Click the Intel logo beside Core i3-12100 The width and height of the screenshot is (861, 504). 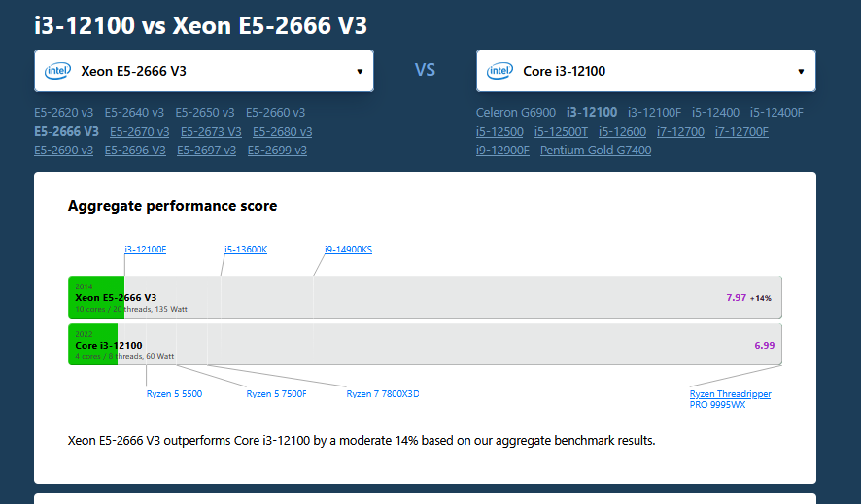(499, 71)
